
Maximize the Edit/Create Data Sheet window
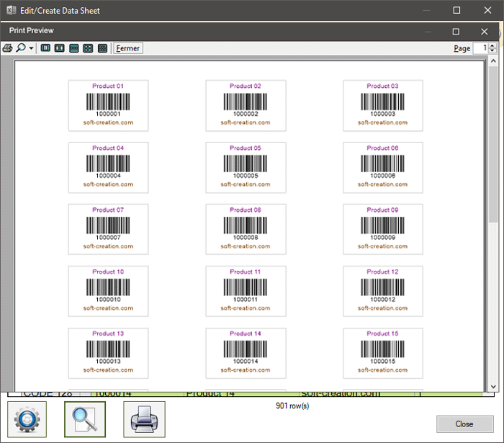(456, 10)
